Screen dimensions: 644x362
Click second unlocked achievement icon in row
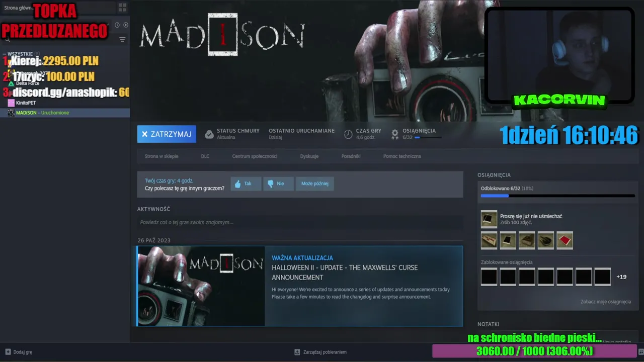(508, 240)
